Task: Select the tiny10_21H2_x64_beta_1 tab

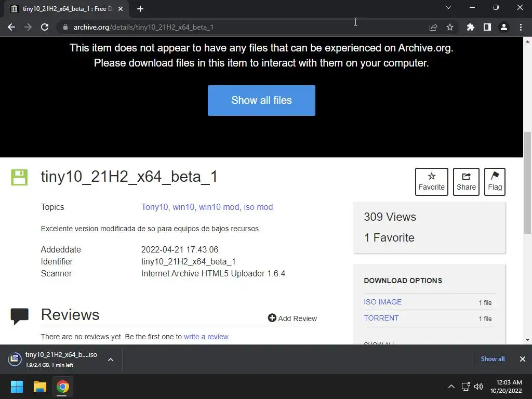Action: tap(66, 9)
